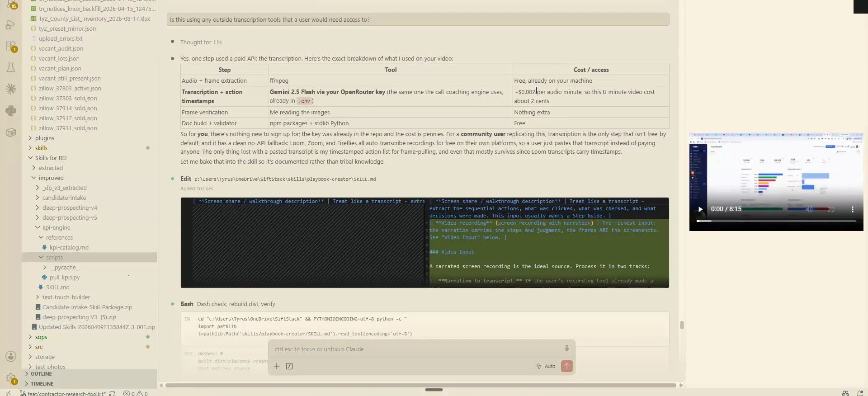Open the Copilot status icon
868x396 pixels.
pos(845,393)
